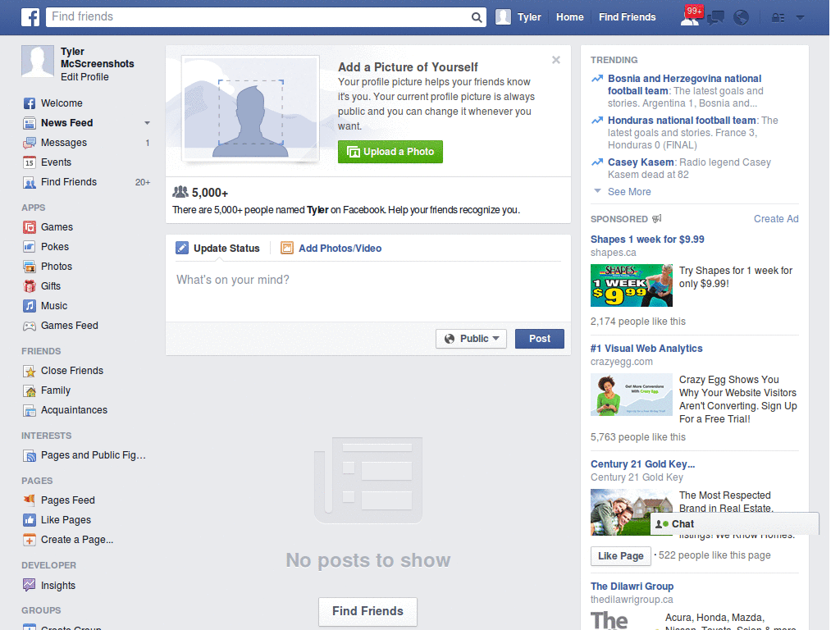The height and width of the screenshot is (630, 840).
Task: Open Tyler profile link in the top bar
Action: (x=518, y=17)
